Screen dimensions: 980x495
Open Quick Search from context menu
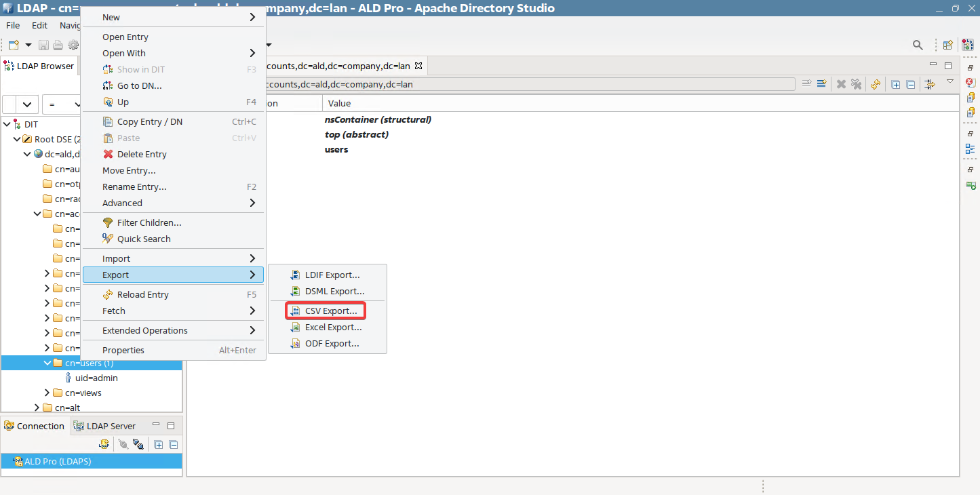(173, 239)
